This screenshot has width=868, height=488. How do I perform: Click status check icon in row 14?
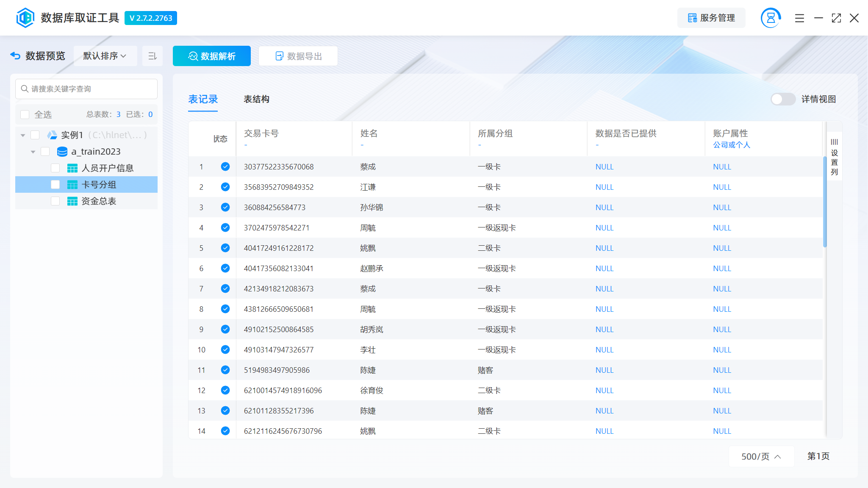coord(225,431)
